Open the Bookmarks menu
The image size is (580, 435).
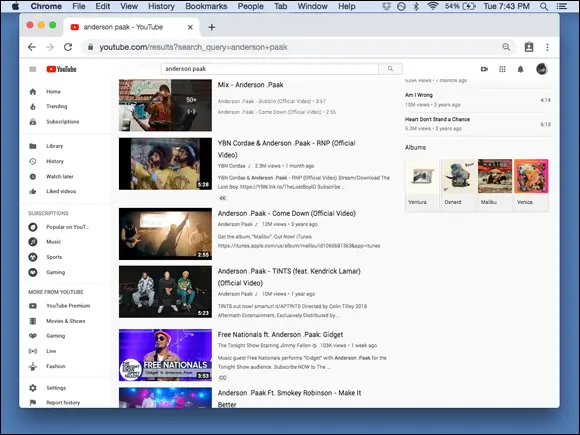(x=206, y=6)
